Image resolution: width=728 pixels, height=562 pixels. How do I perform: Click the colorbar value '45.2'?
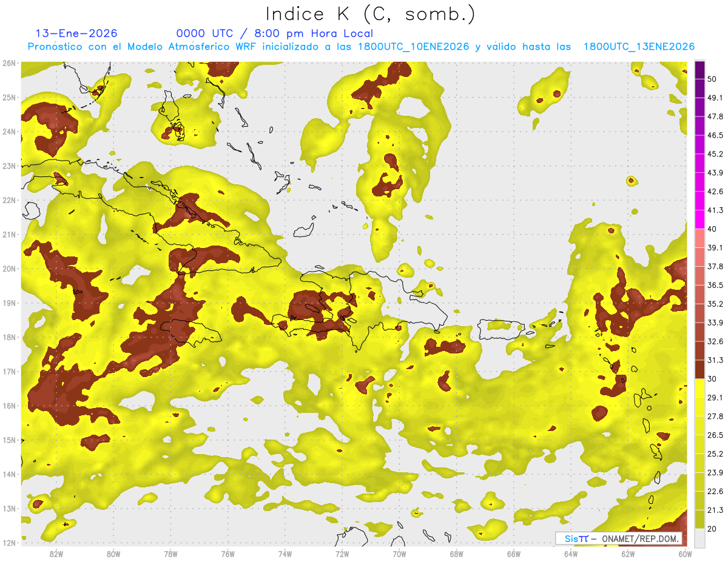click(715, 154)
